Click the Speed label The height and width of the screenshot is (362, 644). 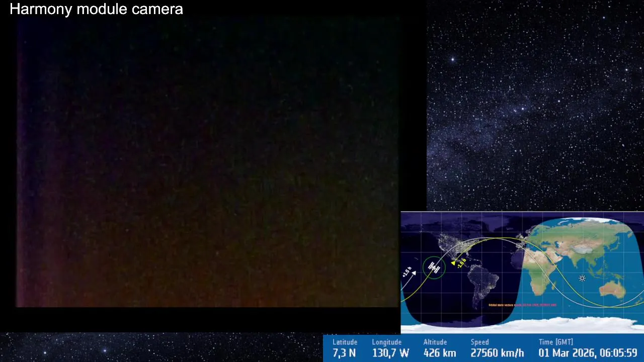coord(479,342)
